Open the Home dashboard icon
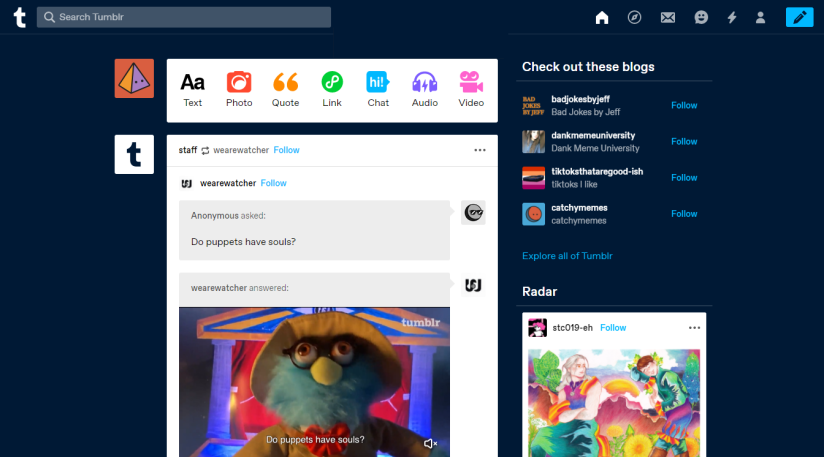 (602, 17)
